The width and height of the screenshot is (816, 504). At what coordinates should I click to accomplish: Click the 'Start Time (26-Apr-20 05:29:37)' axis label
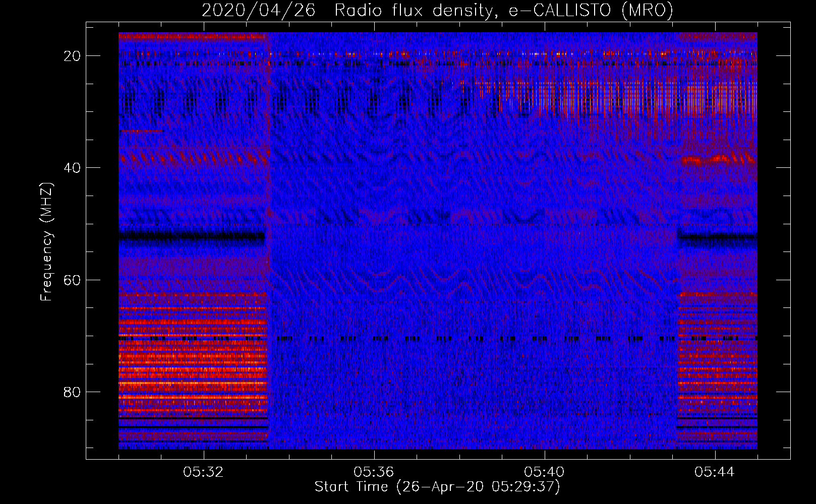pos(437,487)
